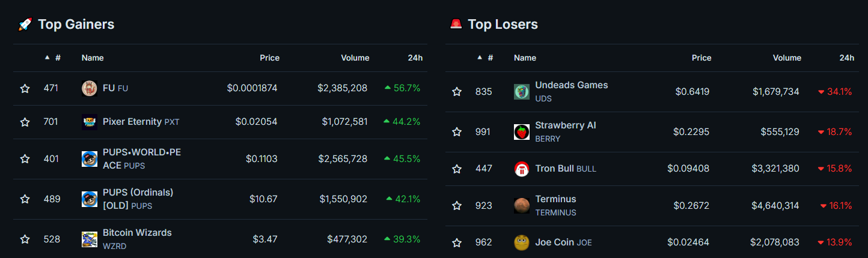Click the Tron Bull coin icon
The image size is (868, 258).
click(x=522, y=169)
